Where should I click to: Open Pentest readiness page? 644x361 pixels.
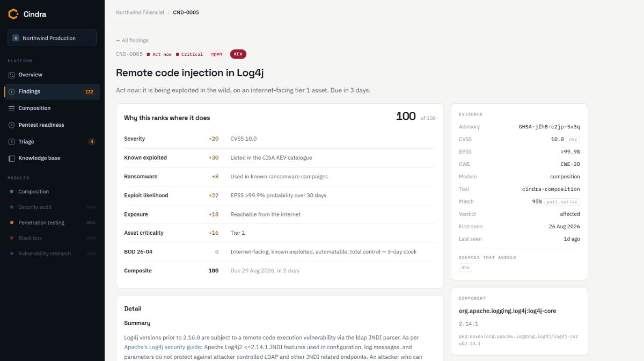click(x=41, y=125)
